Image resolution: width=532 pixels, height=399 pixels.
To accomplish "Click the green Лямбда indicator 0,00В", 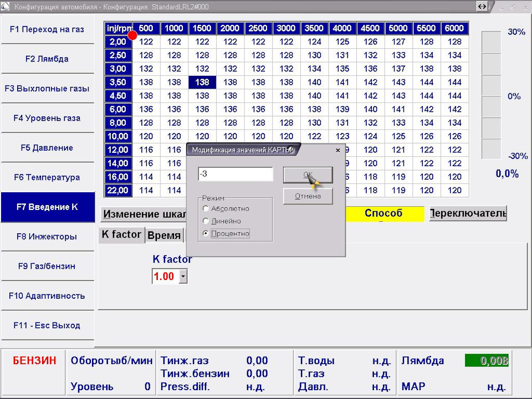I will [487, 360].
